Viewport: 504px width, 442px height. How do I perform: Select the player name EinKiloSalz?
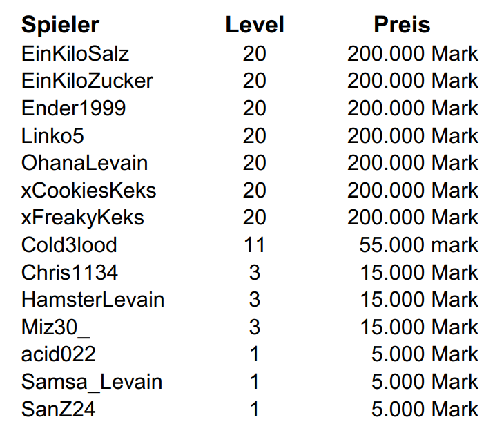75,53
